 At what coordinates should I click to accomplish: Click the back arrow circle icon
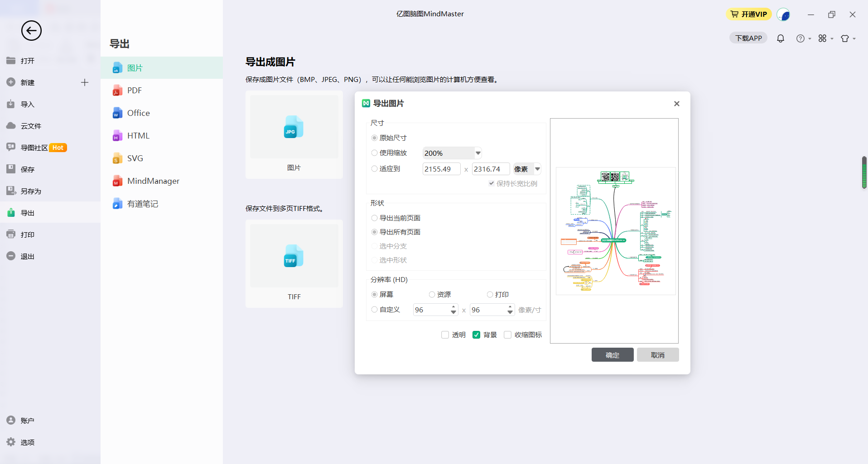[31, 31]
